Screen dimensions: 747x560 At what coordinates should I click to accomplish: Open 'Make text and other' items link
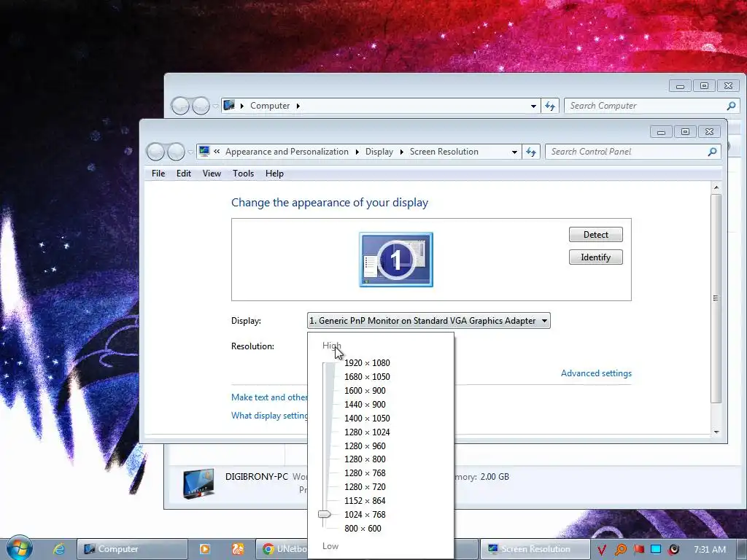(x=269, y=397)
